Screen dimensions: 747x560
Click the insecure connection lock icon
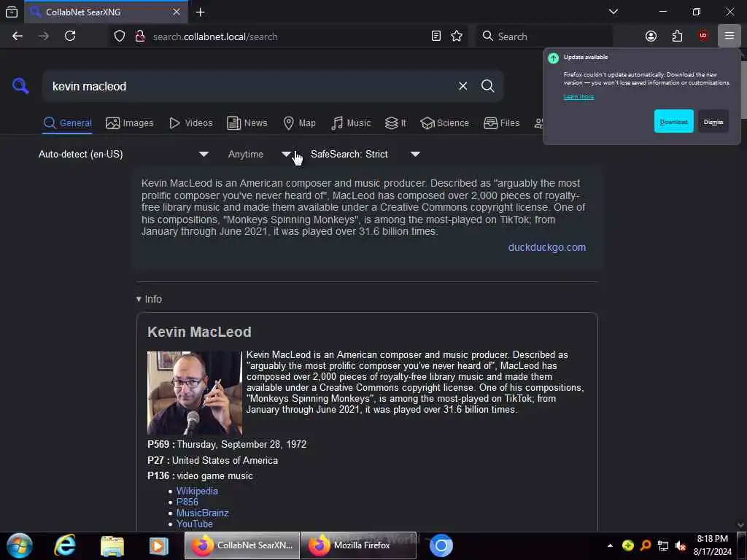(x=139, y=36)
